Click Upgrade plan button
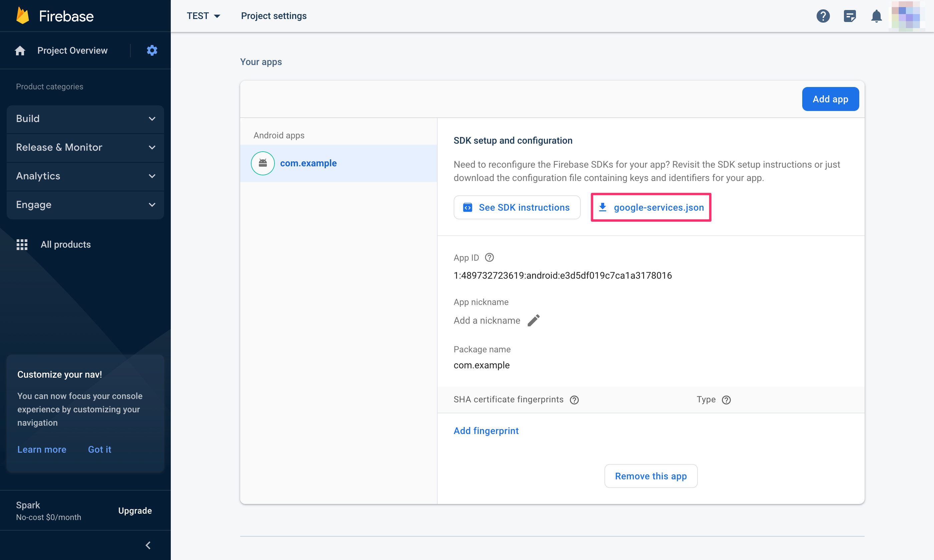The height and width of the screenshot is (560, 934). point(135,511)
